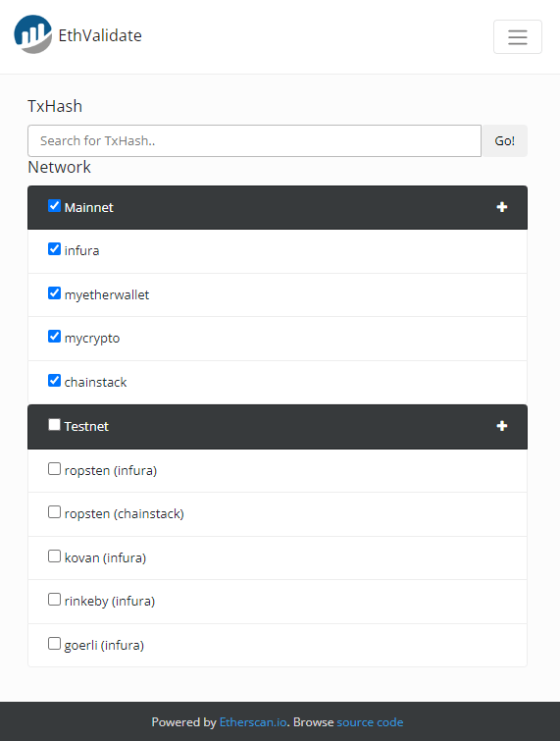This screenshot has height=741, width=560.
Task: Enable the Testnet checkbox
Action: click(x=54, y=424)
